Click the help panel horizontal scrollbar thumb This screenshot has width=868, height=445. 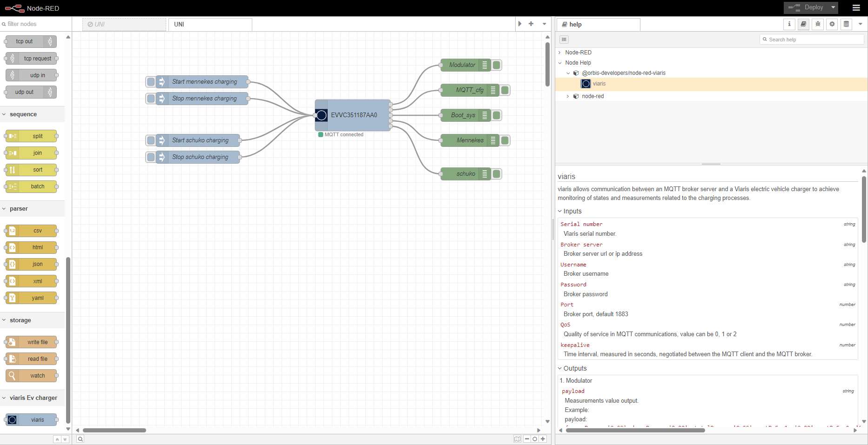coord(635,430)
